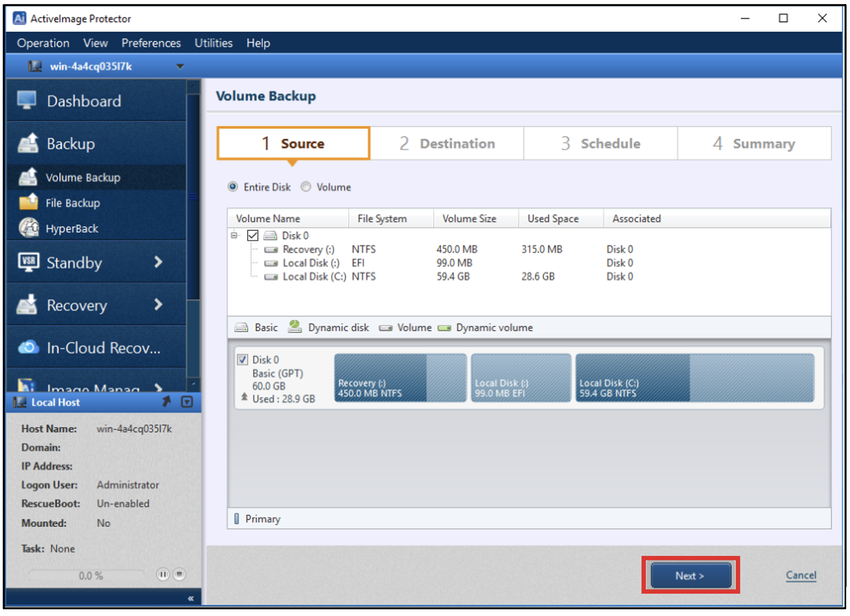Open the Local Host panel dropdown button
This screenshot has width=850, height=616.
186,402
